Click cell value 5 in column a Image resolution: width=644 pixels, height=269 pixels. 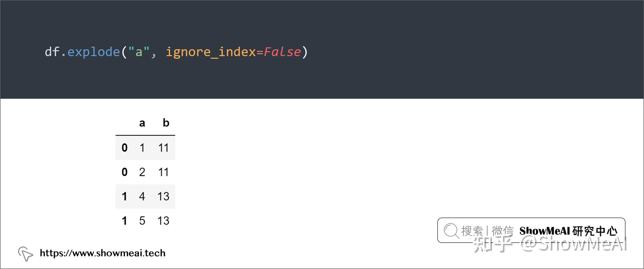click(x=142, y=221)
